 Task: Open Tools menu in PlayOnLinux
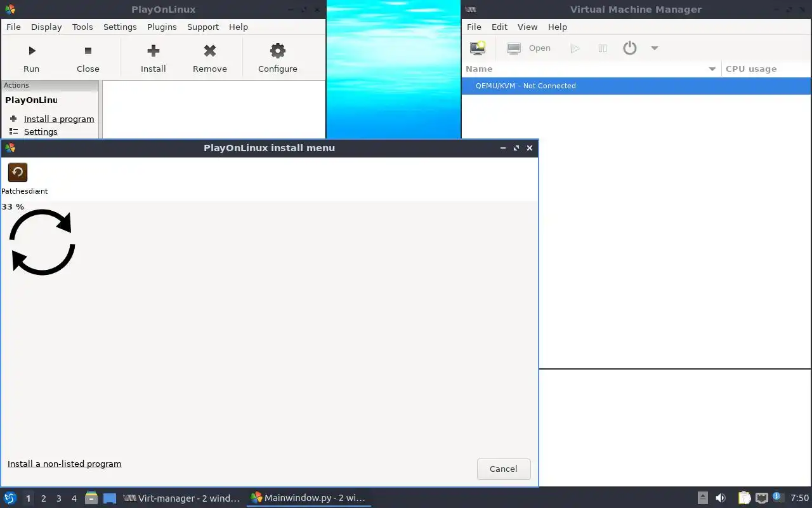click(82, 27)
